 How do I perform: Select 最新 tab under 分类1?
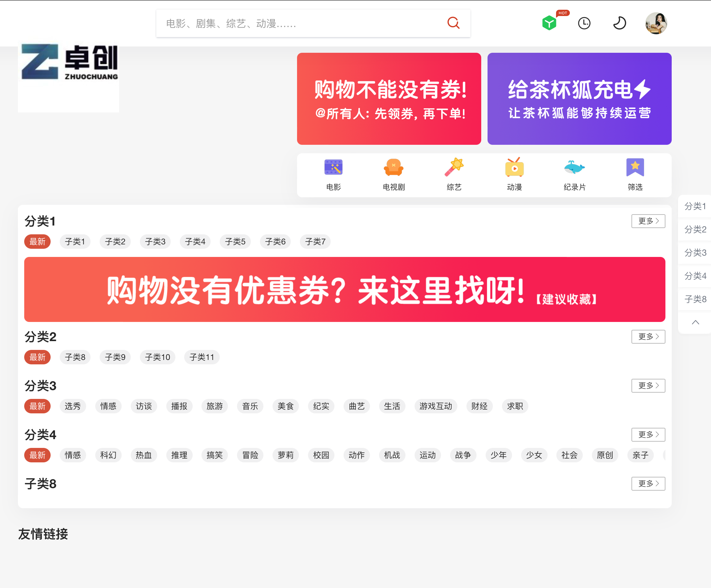pos(37,242)
